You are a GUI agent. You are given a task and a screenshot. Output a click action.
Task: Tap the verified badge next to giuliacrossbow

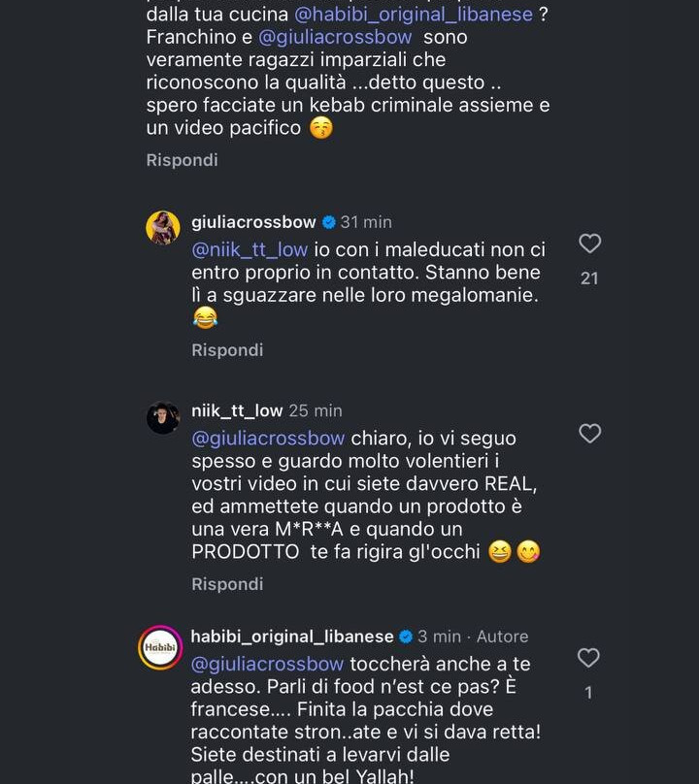pyautogui.click(x=329, y=222)
